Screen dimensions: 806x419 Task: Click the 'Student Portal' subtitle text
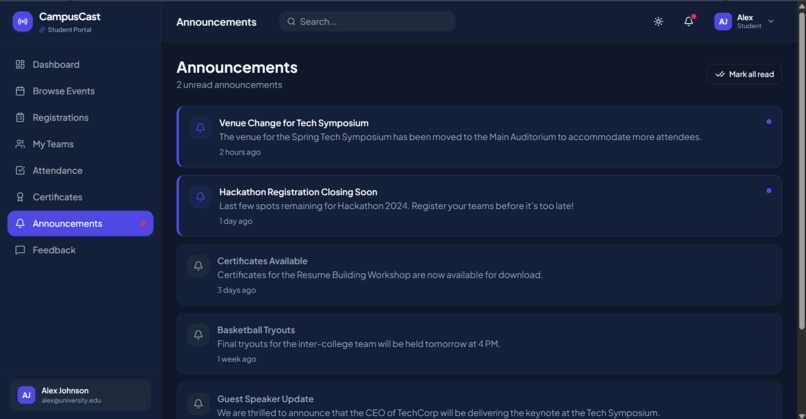click(69, 30)
